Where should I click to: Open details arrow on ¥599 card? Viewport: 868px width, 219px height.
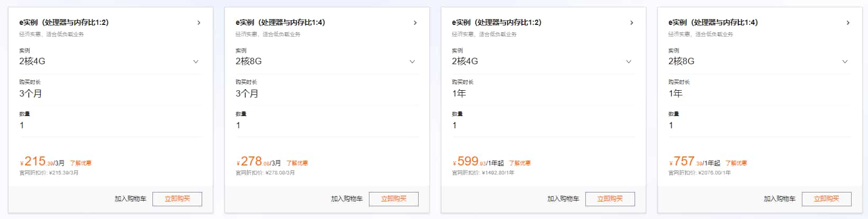631,23
